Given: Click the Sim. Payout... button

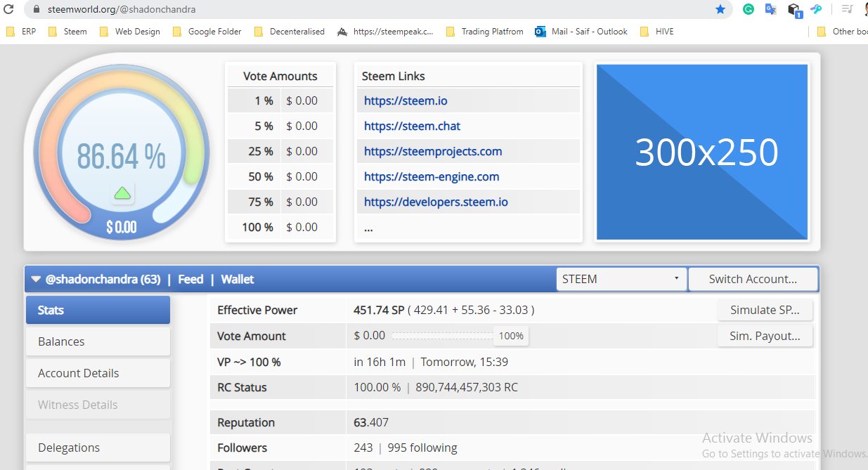Looking at the screenshot, I should pos(765,336).
